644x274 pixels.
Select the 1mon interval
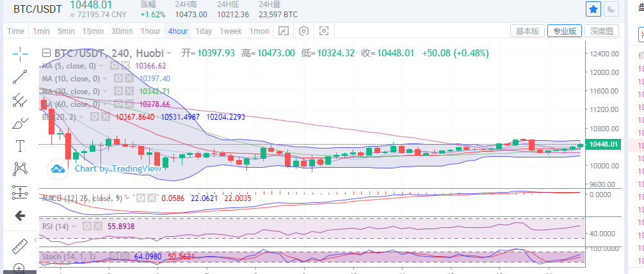tap(259, 31)
